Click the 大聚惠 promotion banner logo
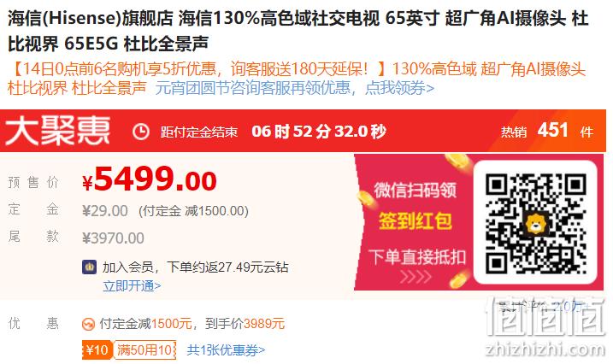This screenshot has width=613, height=364. click(x=58, y=131)
